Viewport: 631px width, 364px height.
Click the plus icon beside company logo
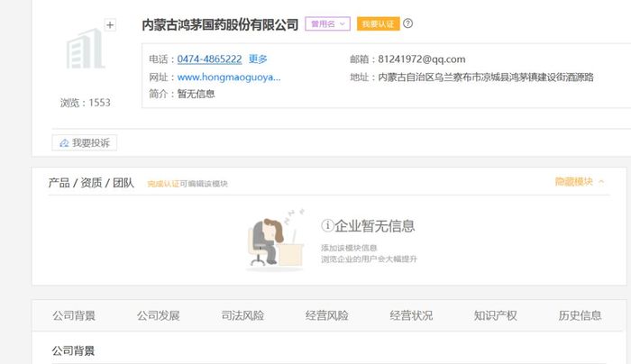(110, 25)
